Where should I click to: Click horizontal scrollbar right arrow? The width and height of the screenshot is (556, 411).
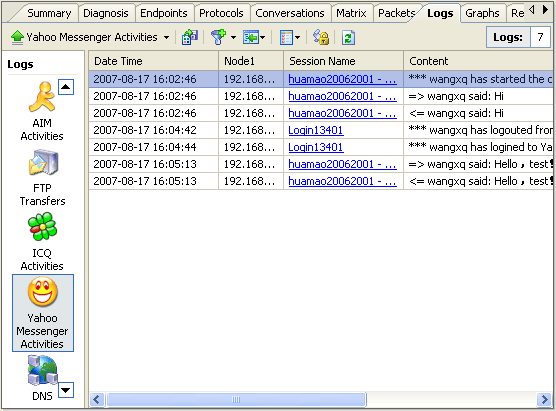[x=544, y=400]
